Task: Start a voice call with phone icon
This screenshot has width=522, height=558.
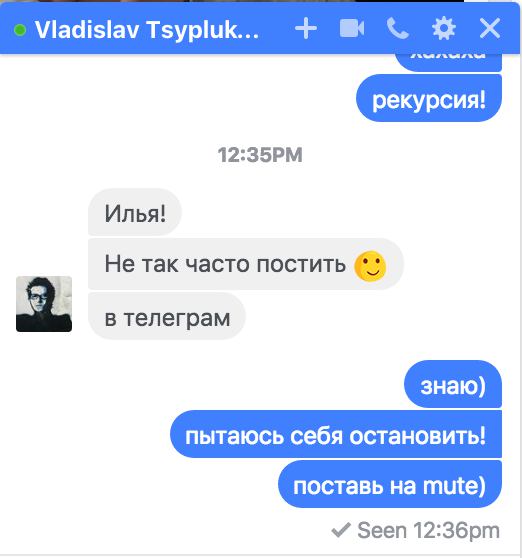Action: tap(397, 28)
